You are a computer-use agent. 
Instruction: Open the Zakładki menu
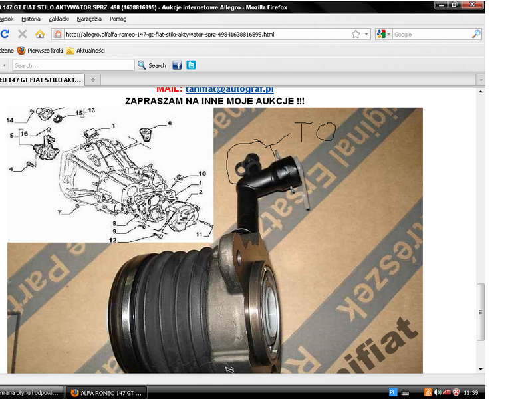pyautogui.click(x=59, y=19)
